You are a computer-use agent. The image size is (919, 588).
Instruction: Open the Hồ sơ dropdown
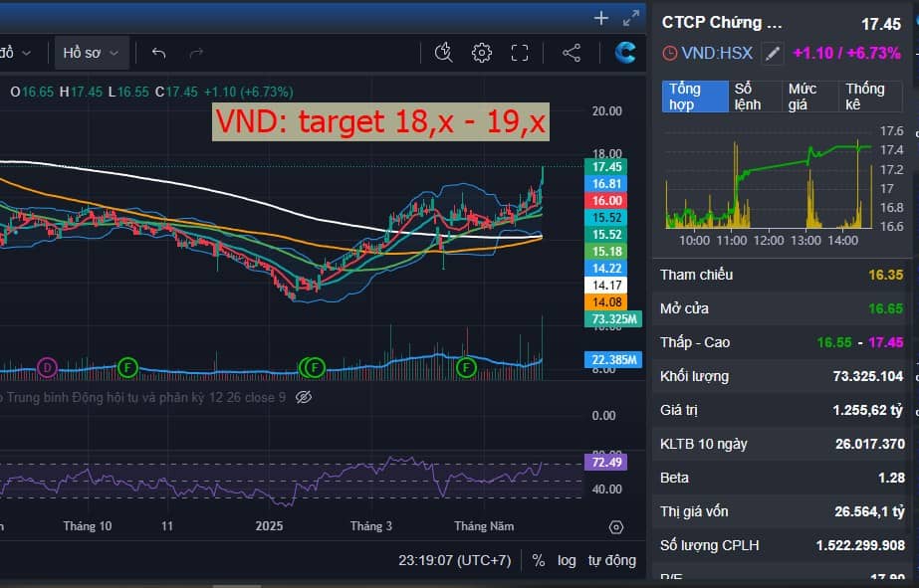(x=92, y=54)
